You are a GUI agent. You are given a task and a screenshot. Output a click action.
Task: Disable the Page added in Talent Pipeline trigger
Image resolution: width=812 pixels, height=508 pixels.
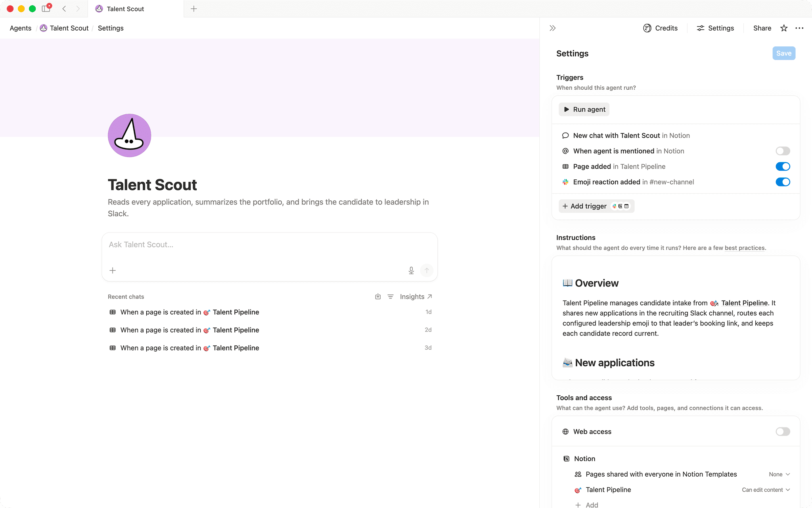(x=783, y=166)
